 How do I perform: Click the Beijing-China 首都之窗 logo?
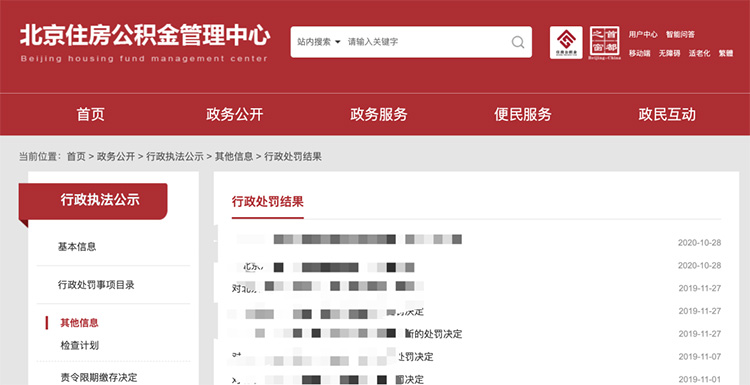[x=605, y=43]
